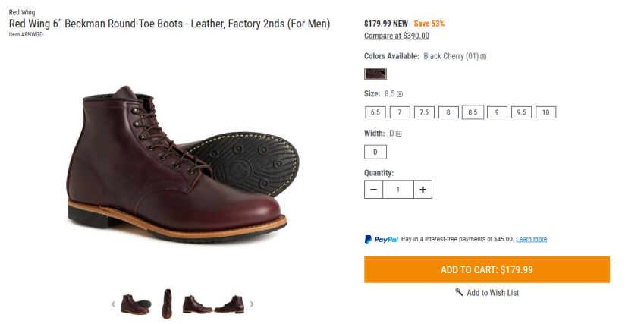Clear the Black Cherry color selection

[x=483, y=56]
